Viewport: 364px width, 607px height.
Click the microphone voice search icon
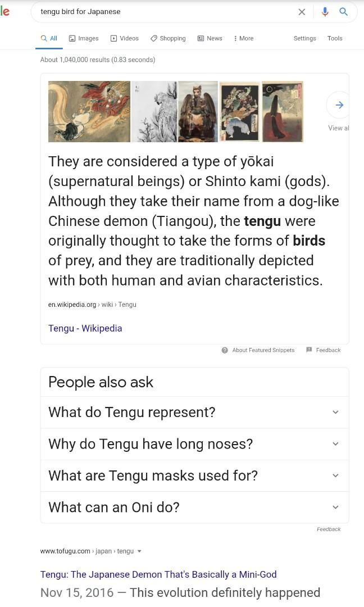pyautogui.click(x=325, y=12)
